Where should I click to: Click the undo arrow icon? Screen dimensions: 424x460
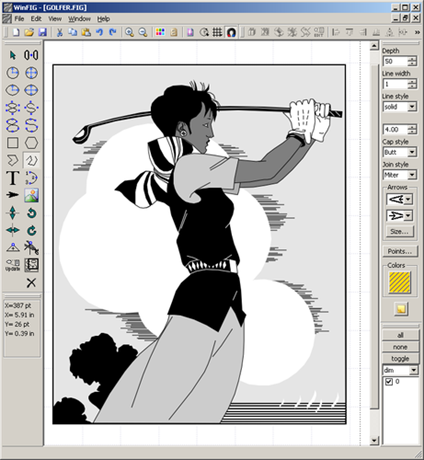tap(99, 32)
